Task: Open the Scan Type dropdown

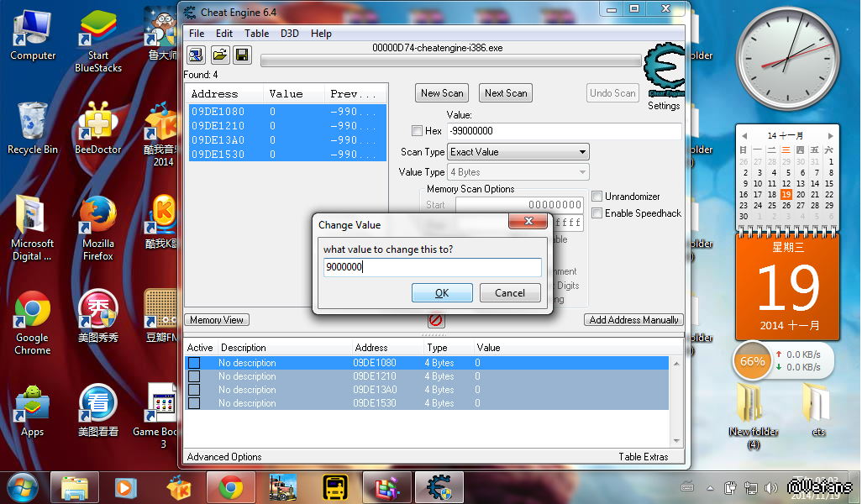Action: point(518,152)
